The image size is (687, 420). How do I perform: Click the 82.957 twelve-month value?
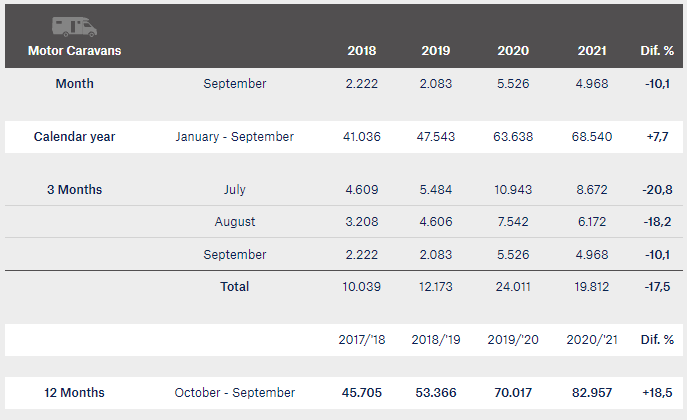tap(592, 392)
